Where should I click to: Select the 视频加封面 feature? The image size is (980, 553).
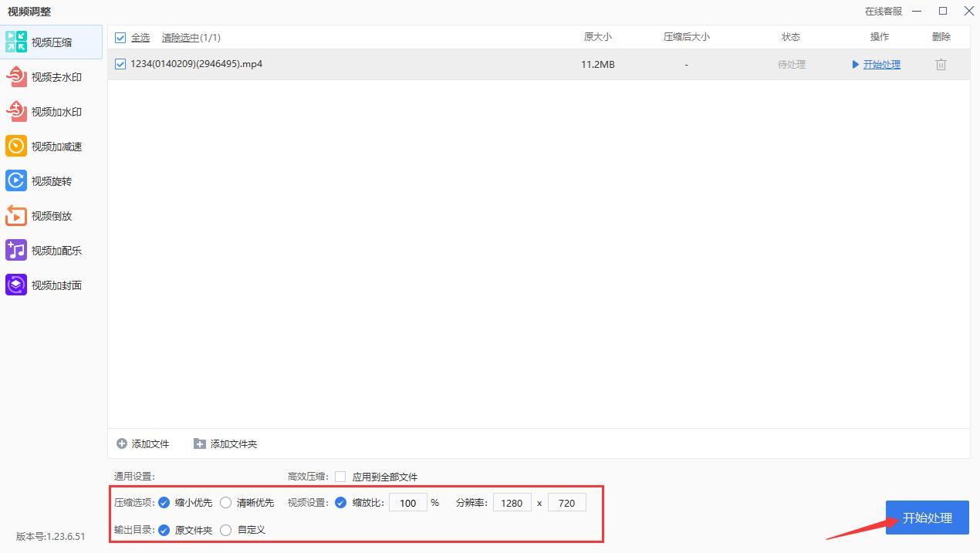(52, 285)
